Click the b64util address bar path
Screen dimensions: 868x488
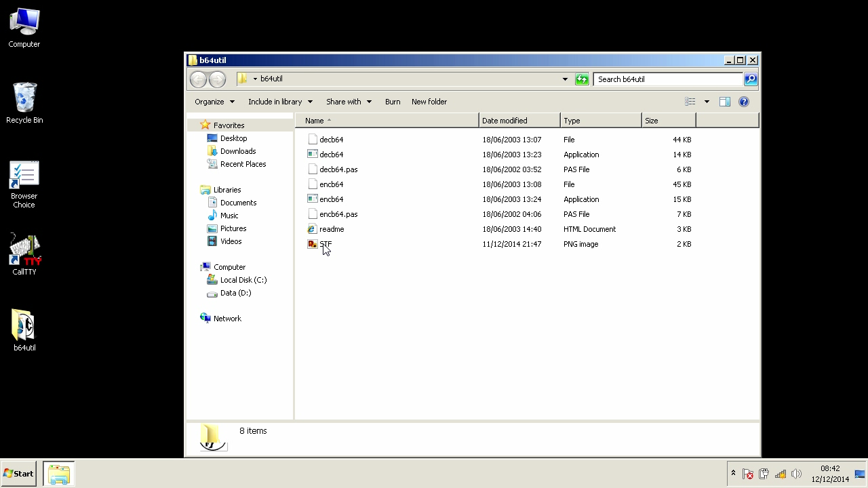point(271,79)
